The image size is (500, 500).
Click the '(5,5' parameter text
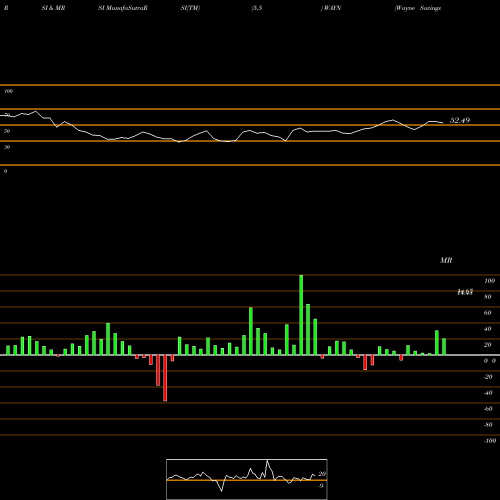pyautogui.click(x=257, y=8)
